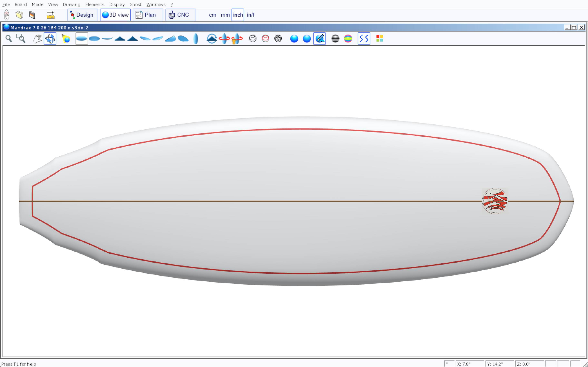Click the light source setting icon
The height and width of the screenshot is (367, 588).
coord(66,39)
